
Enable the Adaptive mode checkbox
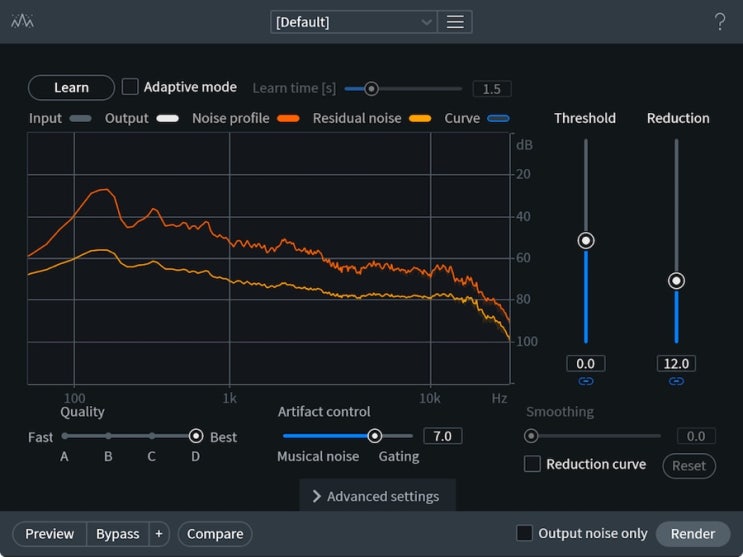pos(130,87)
